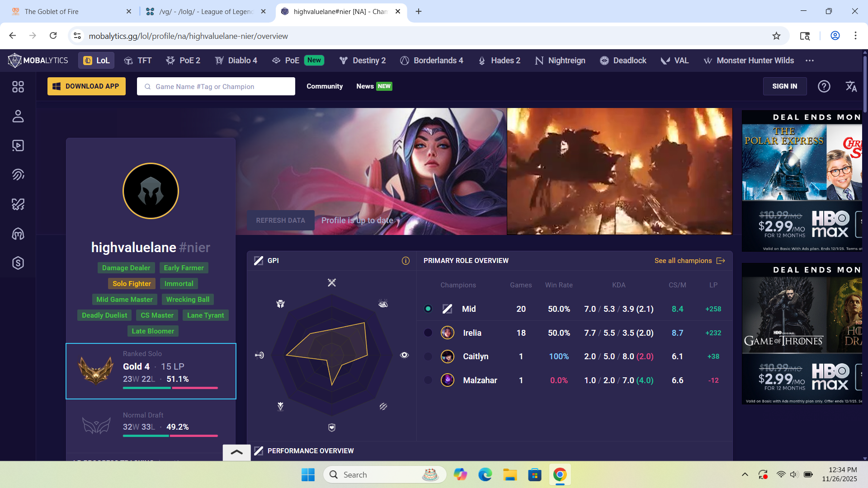Select the Irelia row radio button
The height and width of the screenshot is (488, 868).
[x=428, y=333]
